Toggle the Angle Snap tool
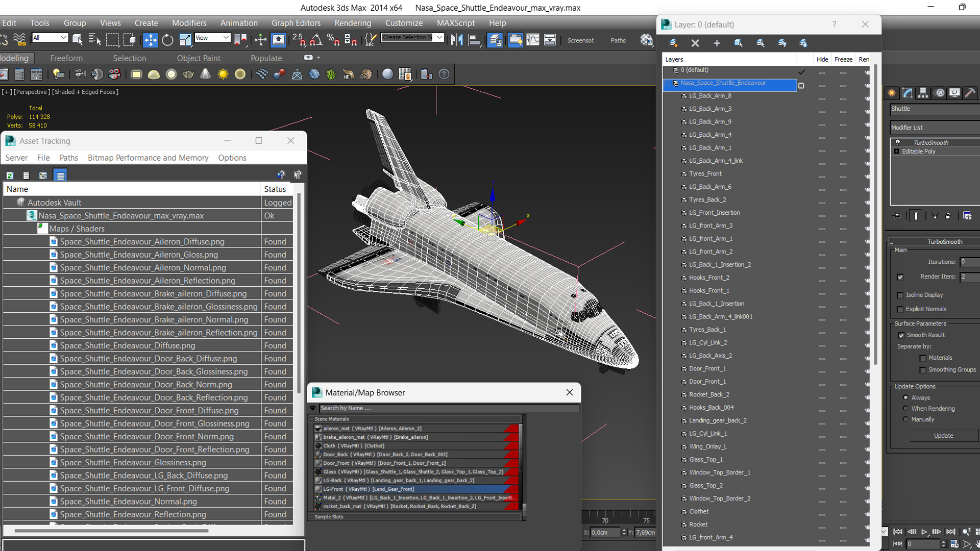The height and width of the screenshot is (551, 980). 316,39
